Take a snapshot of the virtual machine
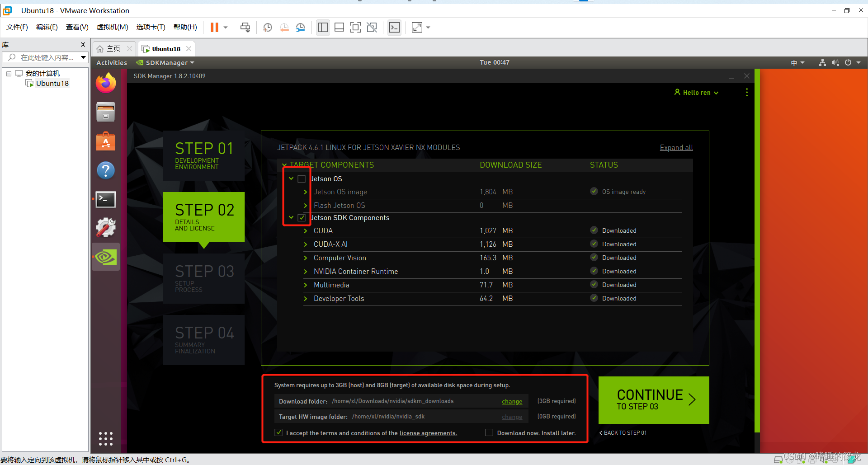The image size is (868, 465). coord(268,28)
